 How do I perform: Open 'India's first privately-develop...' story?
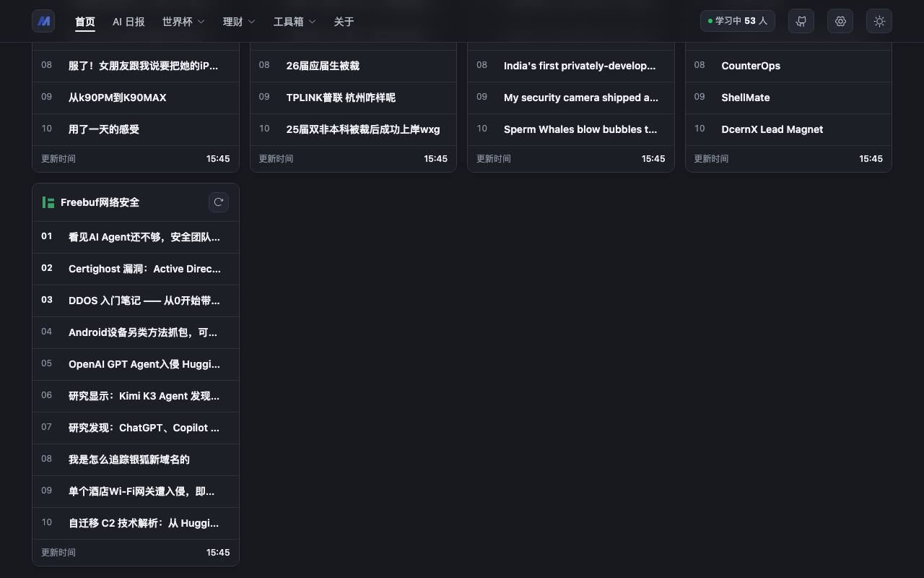click(571, 66)
